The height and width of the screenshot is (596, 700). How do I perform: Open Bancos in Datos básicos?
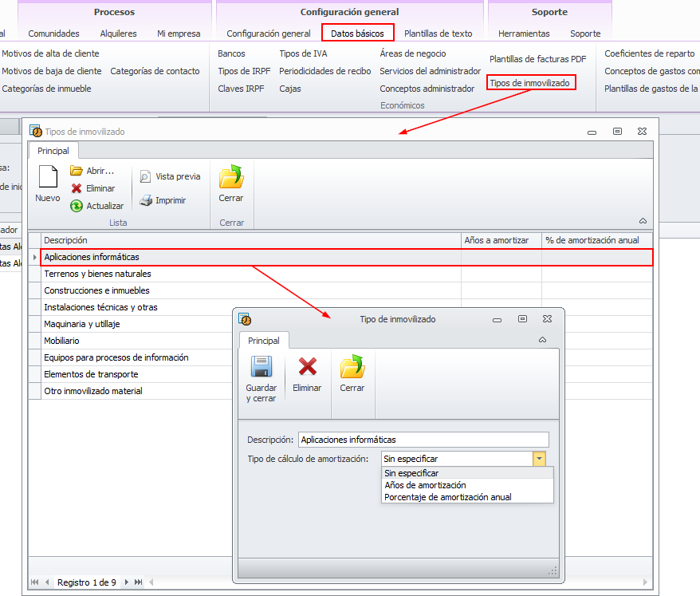click(x=231, y=53)
